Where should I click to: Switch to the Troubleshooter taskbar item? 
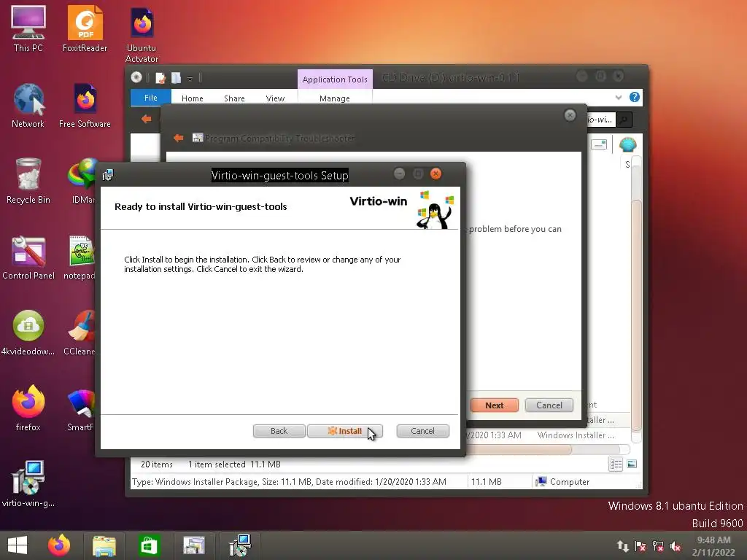click(x=194, y=545)
